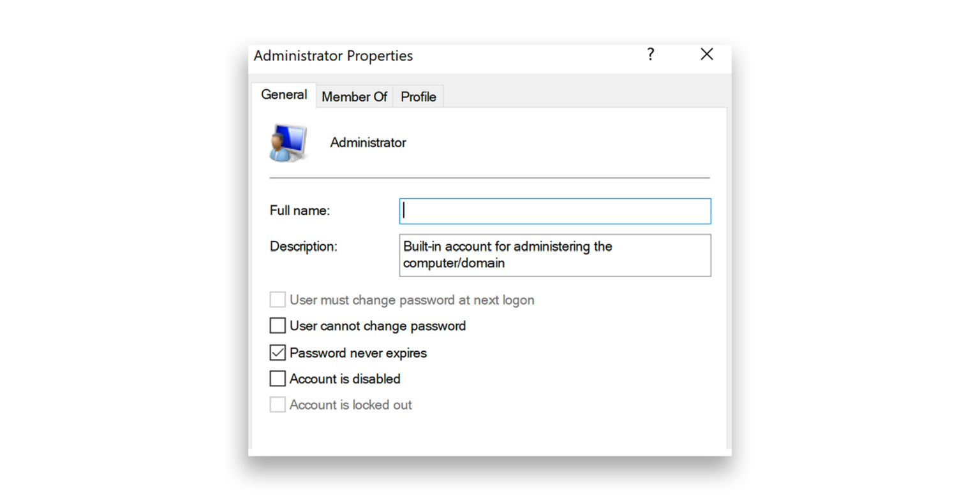
Task: Enable the User cannot change password checkbox
Action: [277, 326]
